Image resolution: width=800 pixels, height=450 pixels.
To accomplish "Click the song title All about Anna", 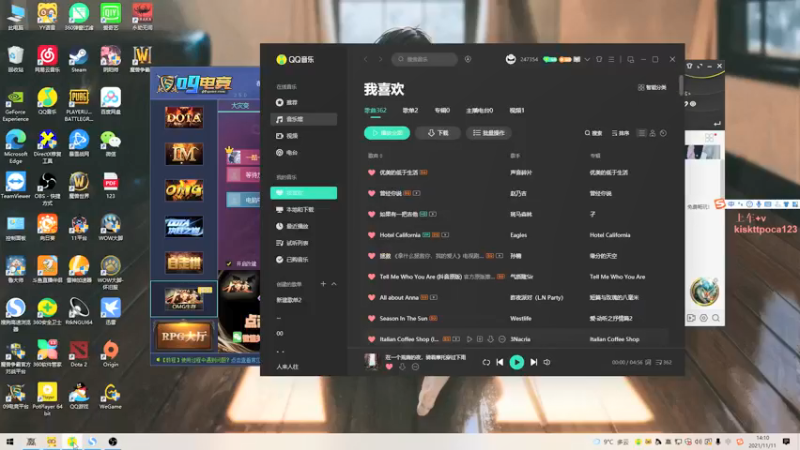I will [x=399, y=297].
